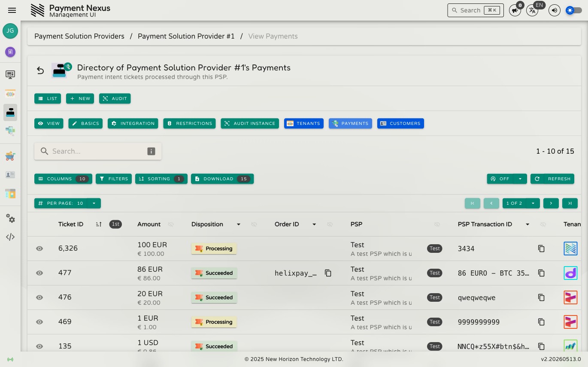Open the SORTING options
This screenshot has width=588, height=367.
(x=161, y=179)
